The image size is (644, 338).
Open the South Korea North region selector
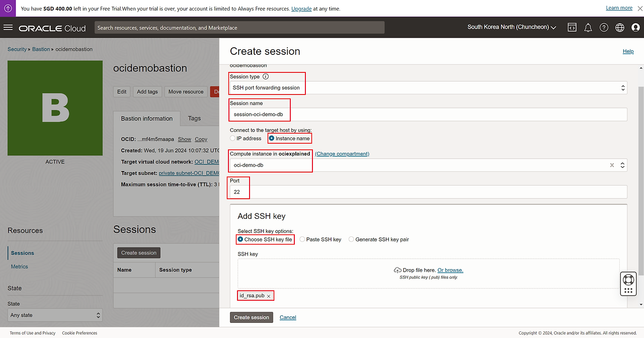coord(511,27)
